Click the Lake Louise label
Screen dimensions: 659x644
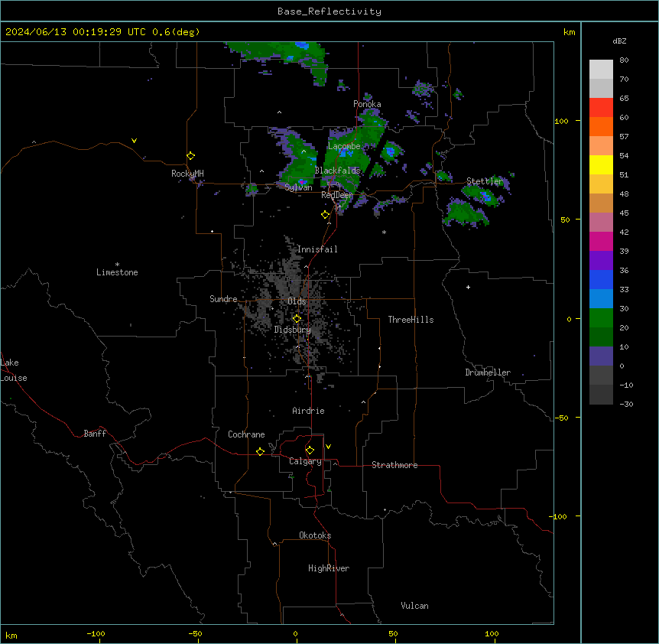click(x=14, y=370)
